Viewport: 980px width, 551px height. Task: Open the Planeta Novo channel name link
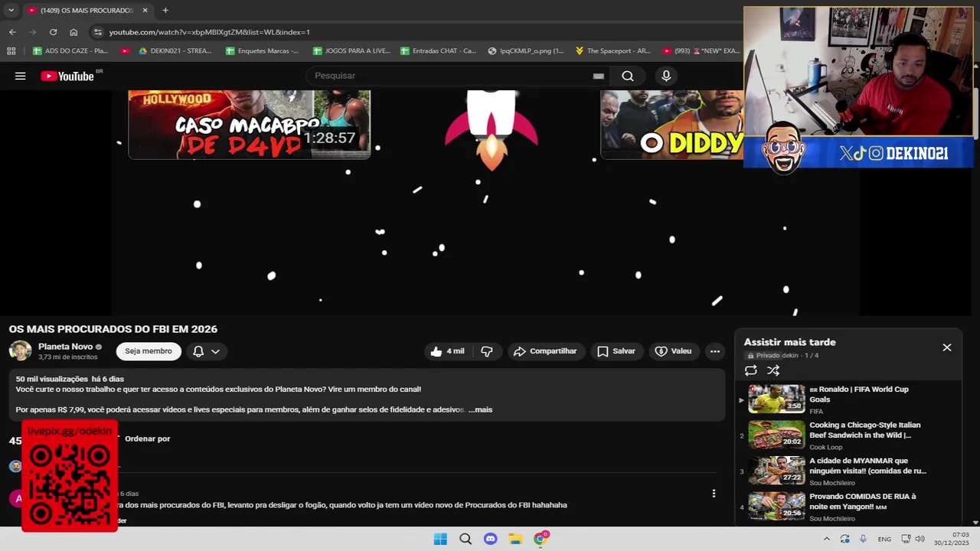click(65, 347)
